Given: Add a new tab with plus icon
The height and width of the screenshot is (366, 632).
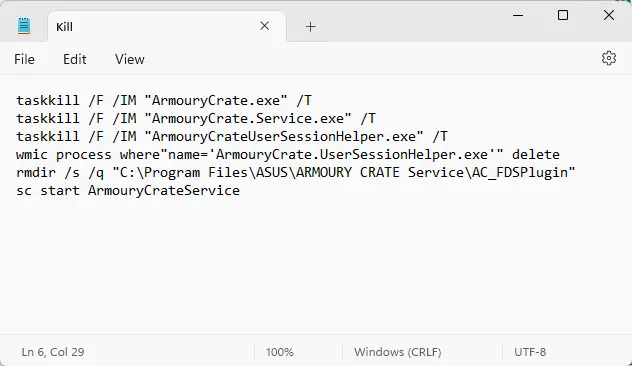Looking at the screenshot, I should point(310,27).
